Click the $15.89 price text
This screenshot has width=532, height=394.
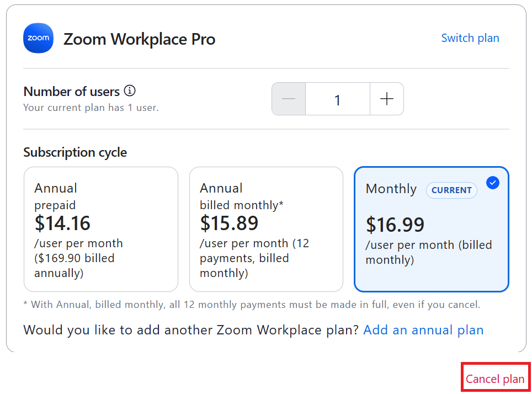pos(229,223)
